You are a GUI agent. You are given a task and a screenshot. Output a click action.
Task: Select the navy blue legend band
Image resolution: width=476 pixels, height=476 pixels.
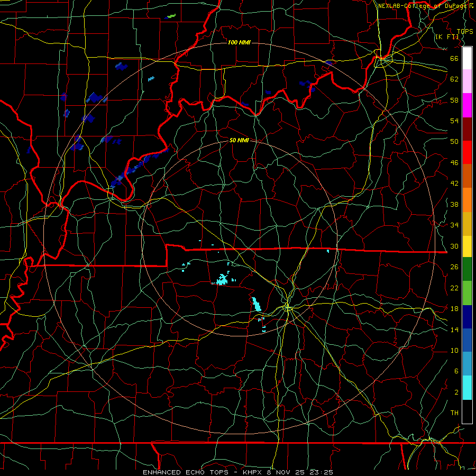pyautogui.click(x=467, y=317)
